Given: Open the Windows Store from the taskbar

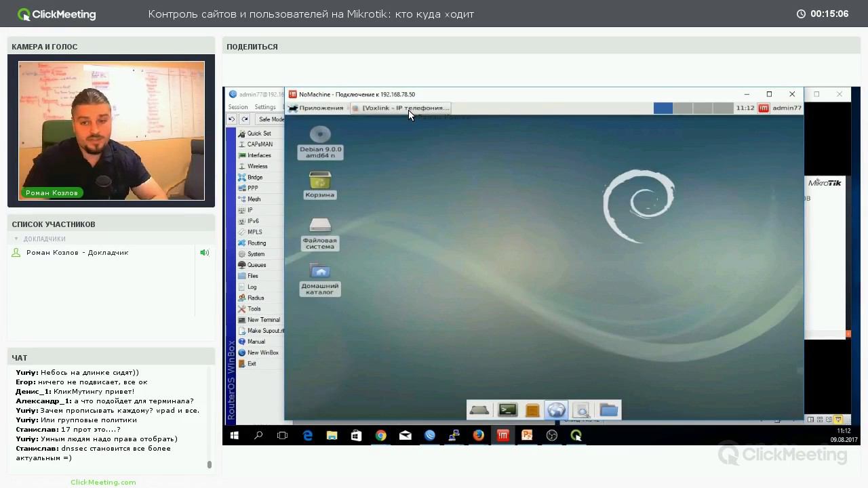Looking at the screenshot, I should [356, 436].
